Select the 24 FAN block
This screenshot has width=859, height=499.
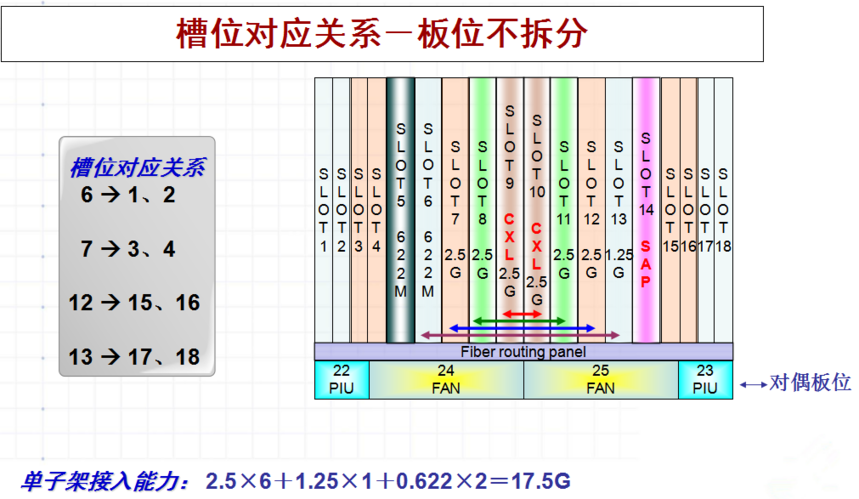click(x=446, y=380)
